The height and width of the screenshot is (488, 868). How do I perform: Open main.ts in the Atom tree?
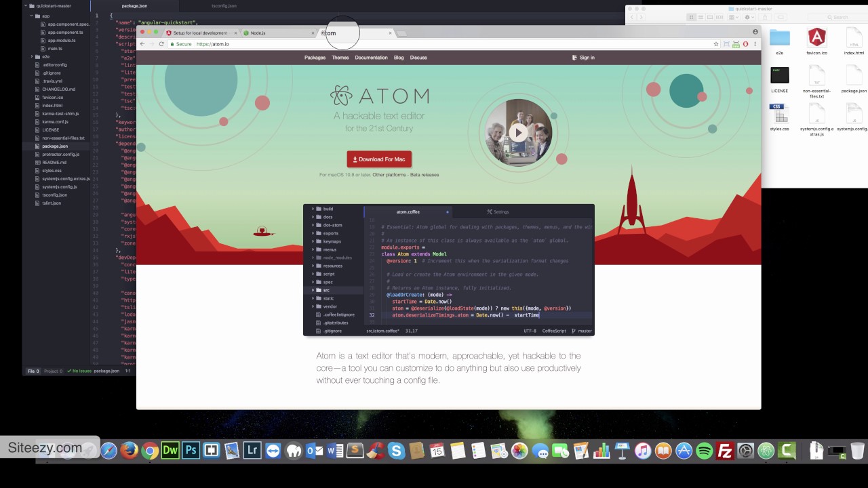tap(56, 48)
